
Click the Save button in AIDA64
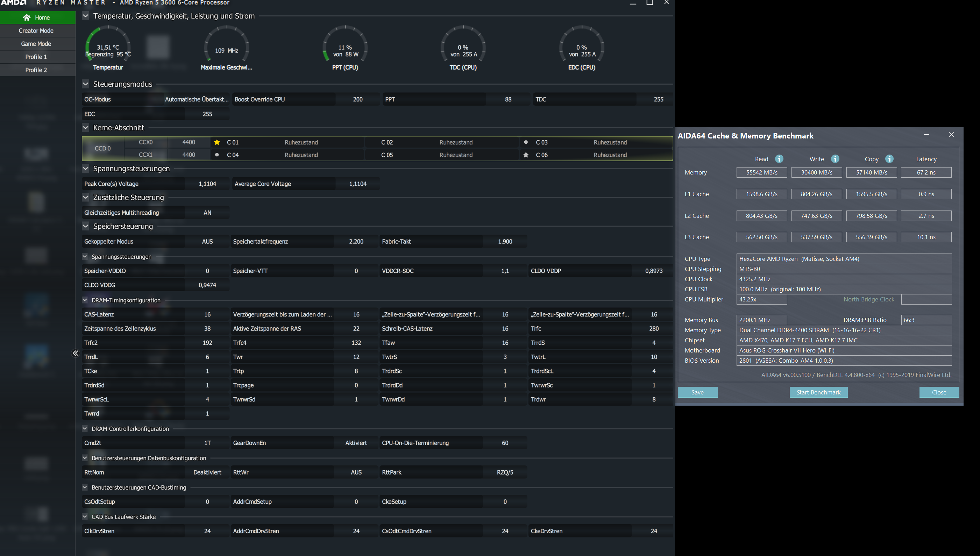click(x=697, y=392)
